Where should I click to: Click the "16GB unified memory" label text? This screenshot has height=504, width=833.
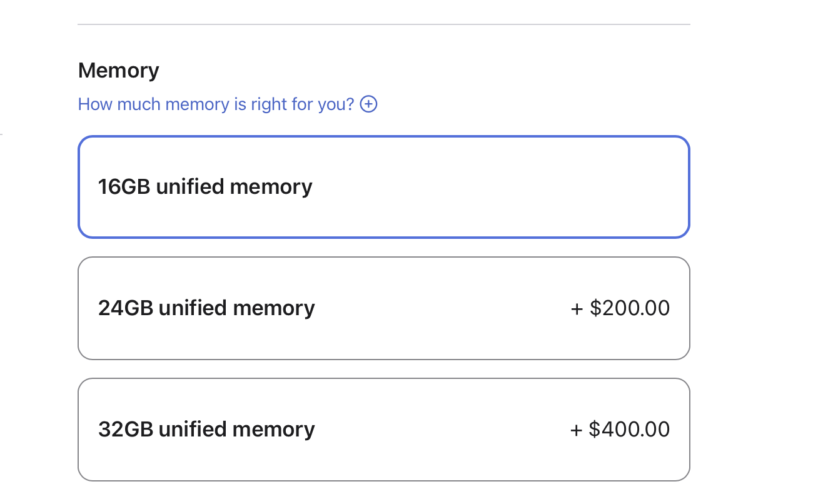(x=205, y=187)
